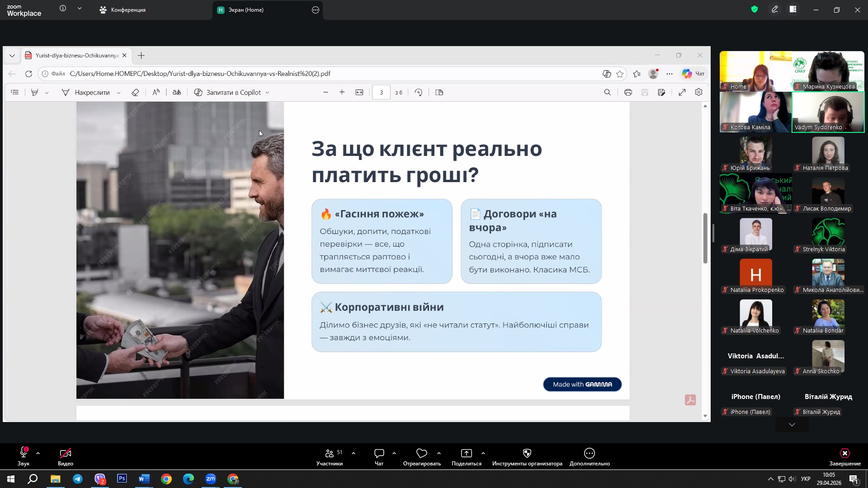Click the PDF page number input field
Image resolution: width=868 pixels, height=488 pixels.
[x=381, y=92]
